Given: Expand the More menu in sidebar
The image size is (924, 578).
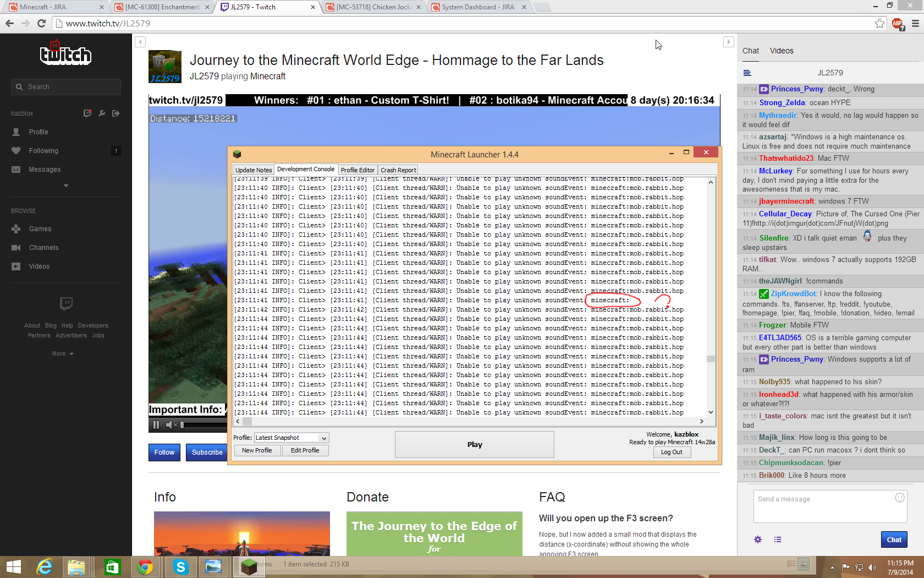Looking at the screenshot, I should pyautogui.click(x=63, y=353).
